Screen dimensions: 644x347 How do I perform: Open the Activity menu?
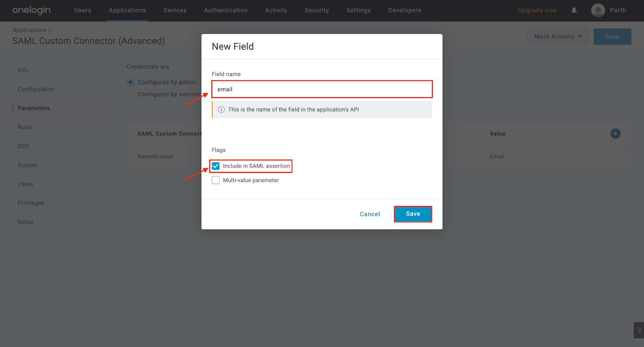[x=276, y=10]
